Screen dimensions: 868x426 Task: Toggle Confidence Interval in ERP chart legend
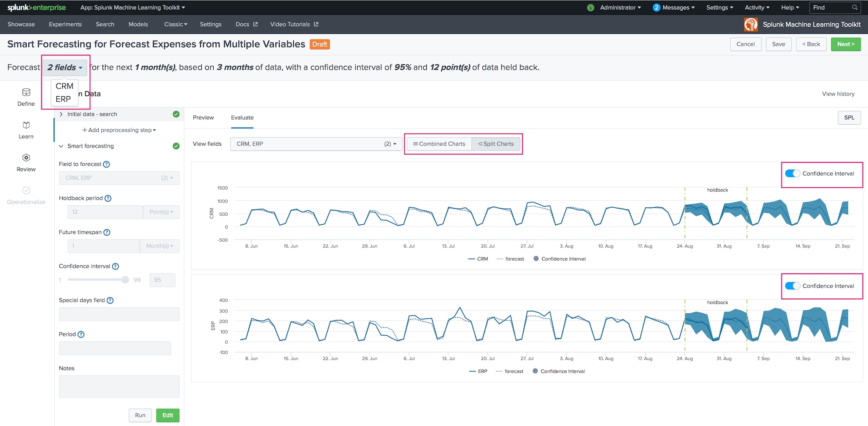pos(559,371)
